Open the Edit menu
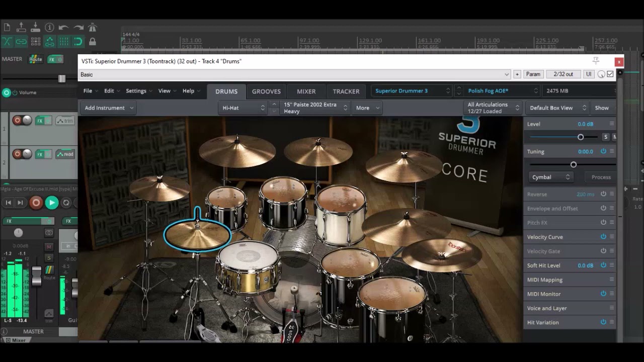The height and width of the screenshot is (362, 644). (x=112, y=91)
